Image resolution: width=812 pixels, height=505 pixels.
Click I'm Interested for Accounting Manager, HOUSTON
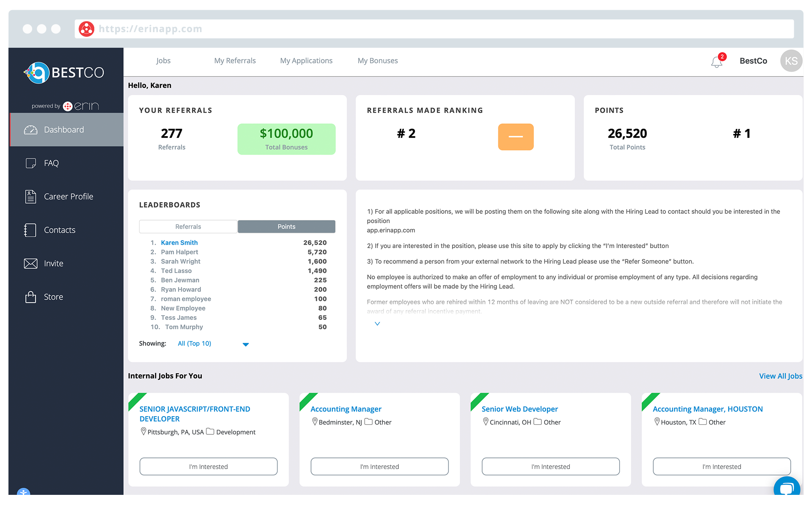point(721,467)
